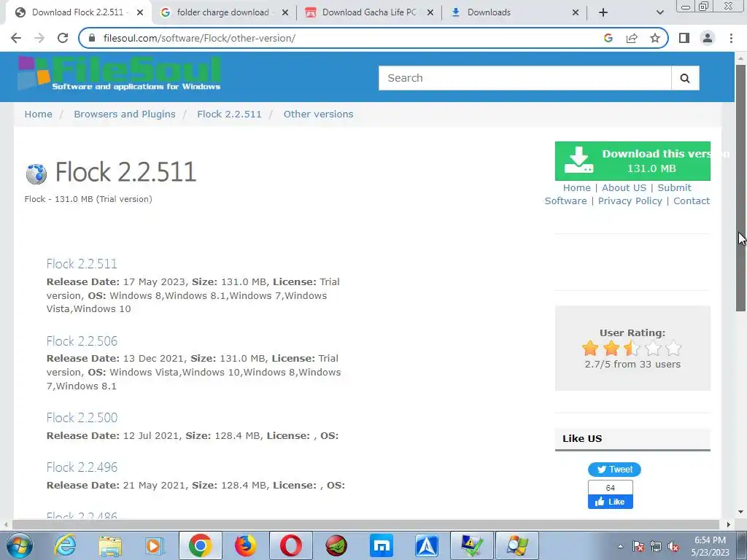
Task: Click the site Search field
Action: 525,78
